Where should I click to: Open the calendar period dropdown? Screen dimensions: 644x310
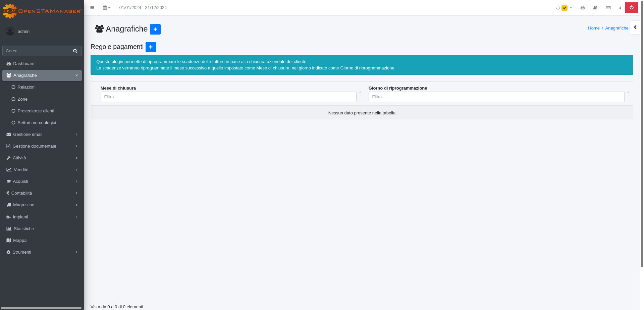[x=106, y=8]
